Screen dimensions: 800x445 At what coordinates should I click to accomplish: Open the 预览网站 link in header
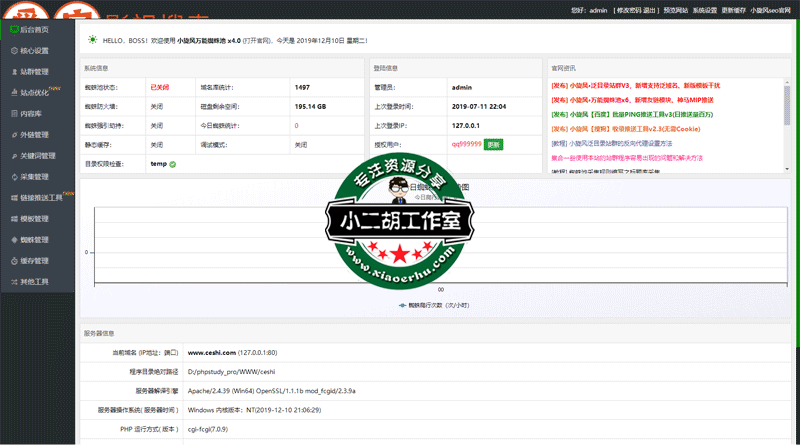[675, 10]
